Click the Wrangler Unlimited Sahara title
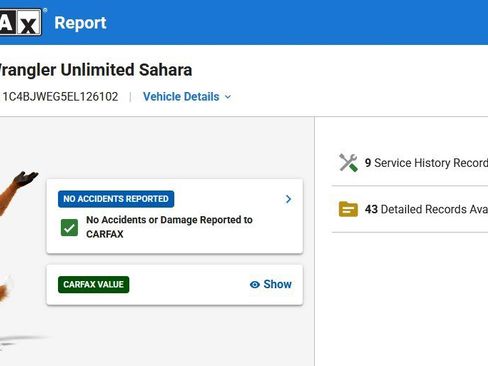 (96, 70)
